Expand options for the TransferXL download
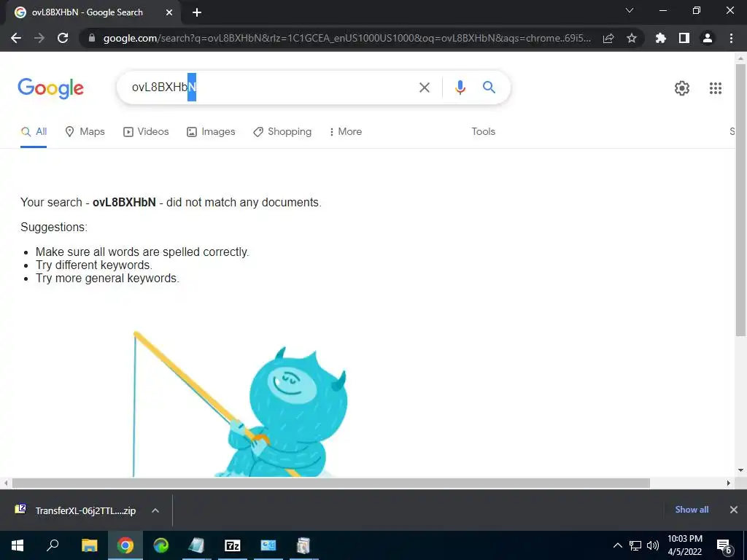This screenshot has height=560, width=747. pyautogui.click(x=155, y=510)
